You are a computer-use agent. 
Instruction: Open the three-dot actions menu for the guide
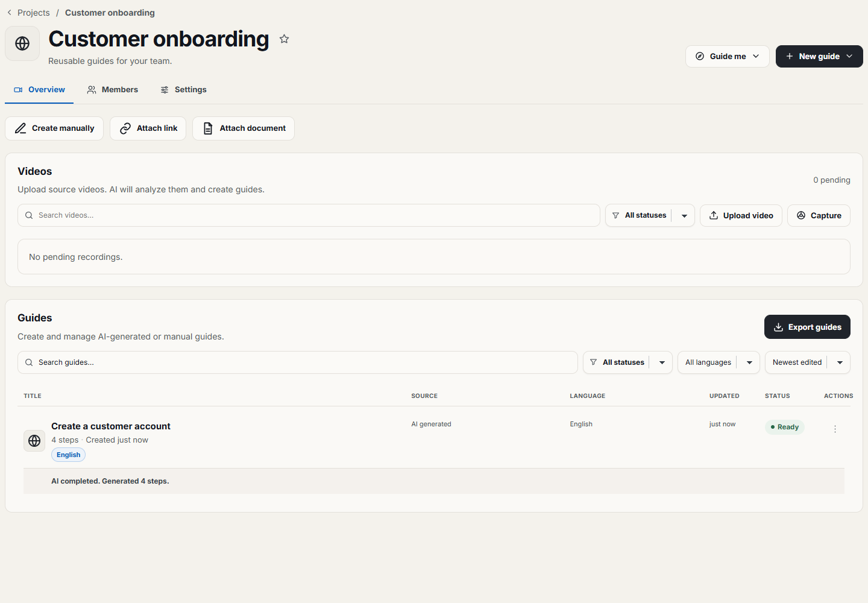pos(835,429)
